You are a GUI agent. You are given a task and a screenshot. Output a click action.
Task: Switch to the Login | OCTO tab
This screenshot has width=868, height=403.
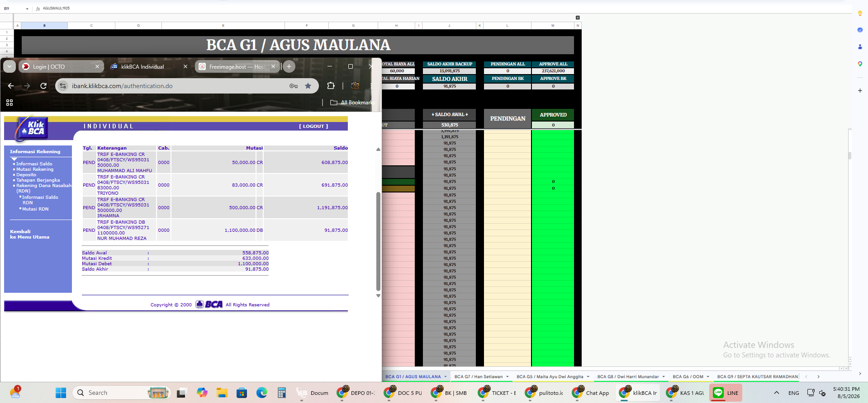click(x=61, y=66)
